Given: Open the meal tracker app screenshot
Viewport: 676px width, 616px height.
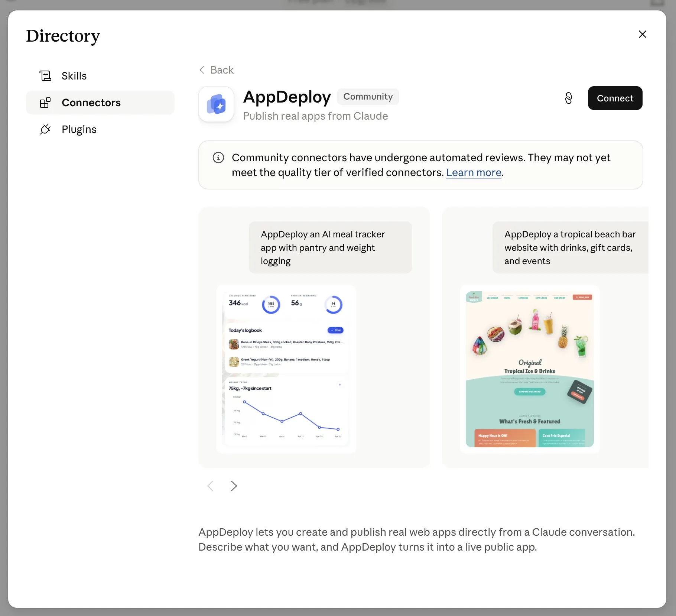Looking at the screenshot, I should tap(286, 369).
